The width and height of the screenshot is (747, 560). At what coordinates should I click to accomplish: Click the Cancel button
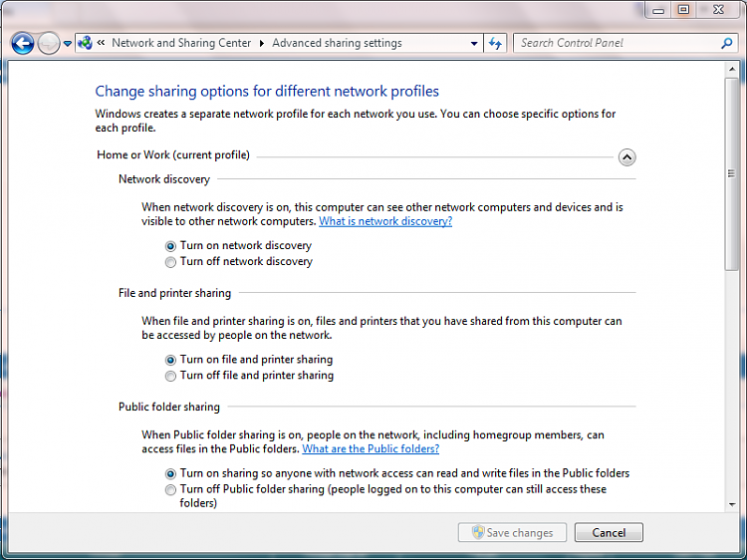609,532
